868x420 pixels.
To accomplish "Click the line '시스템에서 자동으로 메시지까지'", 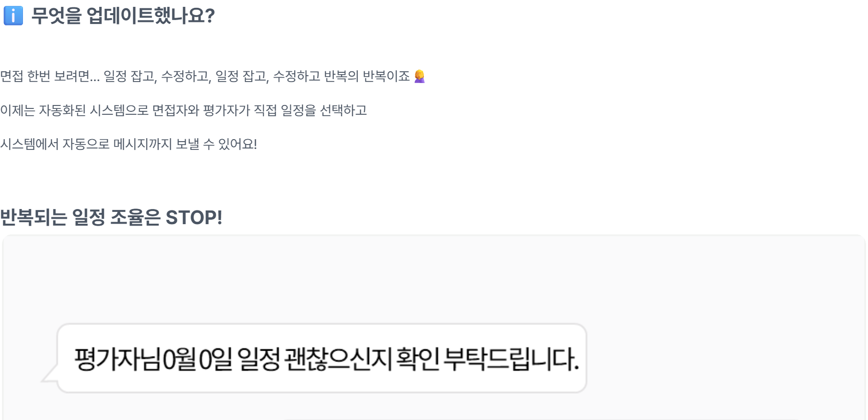I will tap(129, 144).
